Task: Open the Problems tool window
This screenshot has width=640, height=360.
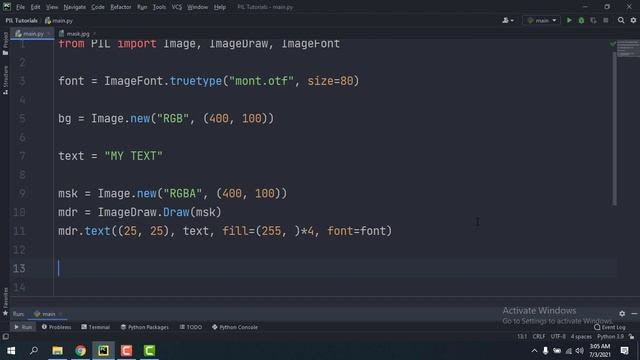Action: pyautogui.click(x=56, y=327)
